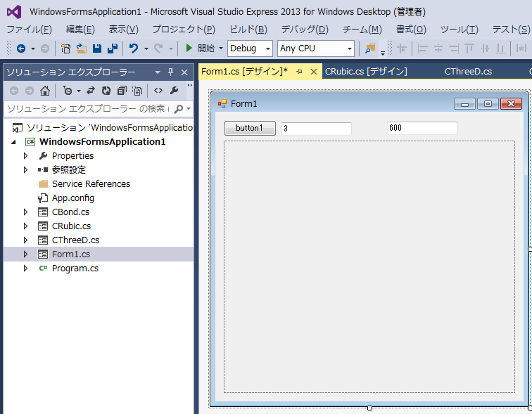The height and width of the screenshot is (414, 532).
Task: Click the Align Rights layout icon
Action: pos(454,48)
